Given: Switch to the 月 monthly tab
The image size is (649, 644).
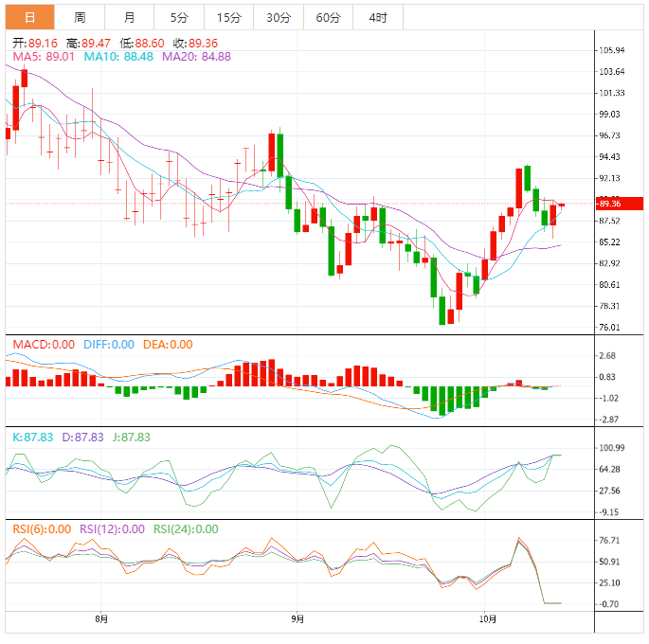Looking at the screenshot, I should click(x=129, y=17).
